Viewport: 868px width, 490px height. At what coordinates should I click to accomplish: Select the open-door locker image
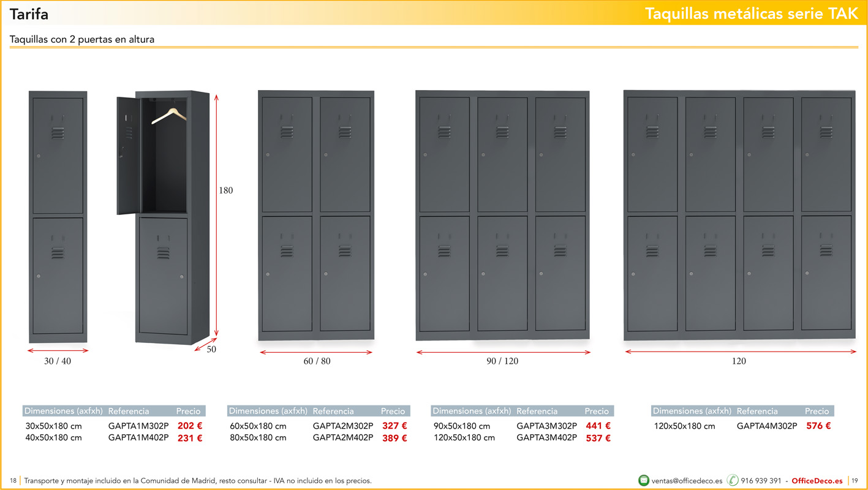click(164, 216)
